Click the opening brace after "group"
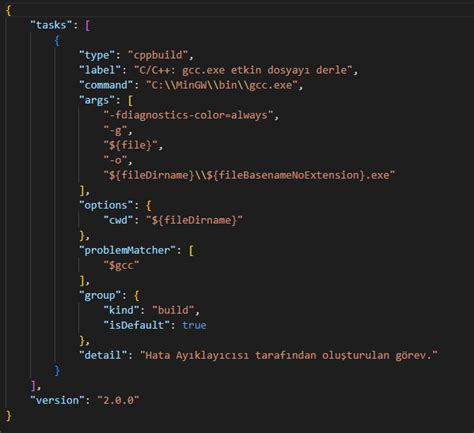This screenshot has width=474, height=433. [136, 296]
